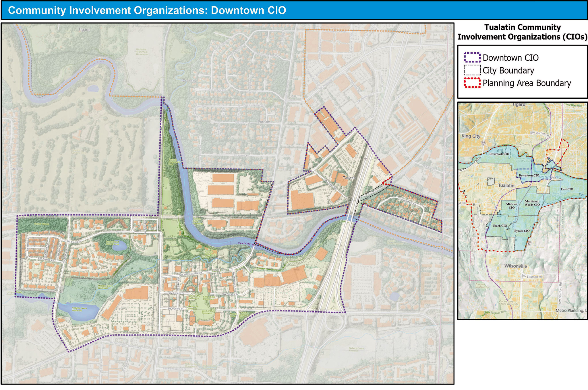
Task: Select the City Boundary legend label
Action: pos(508,71)
